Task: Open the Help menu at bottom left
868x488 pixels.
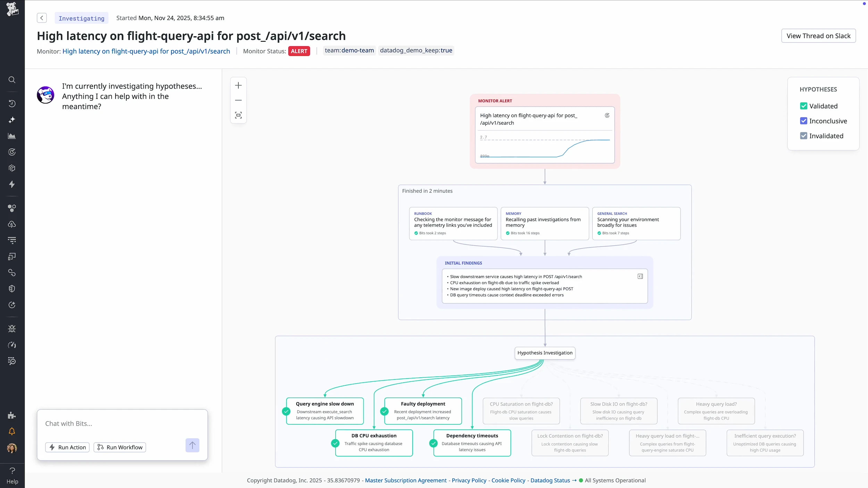Action: point(12,475)
